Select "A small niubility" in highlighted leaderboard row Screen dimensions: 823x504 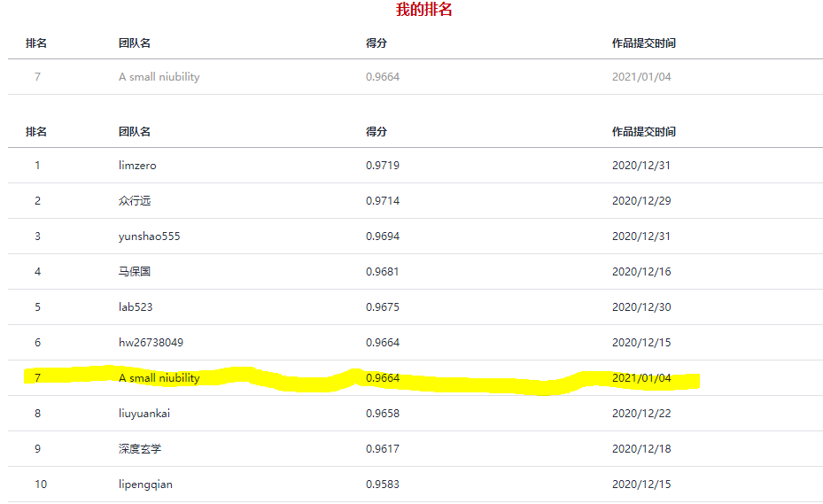159,378
